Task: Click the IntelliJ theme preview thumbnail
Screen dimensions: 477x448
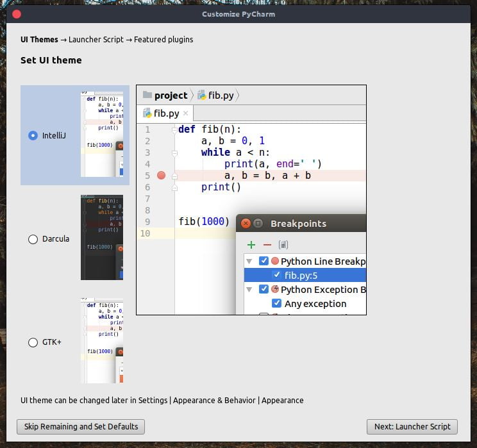Action: coord(102,134)
